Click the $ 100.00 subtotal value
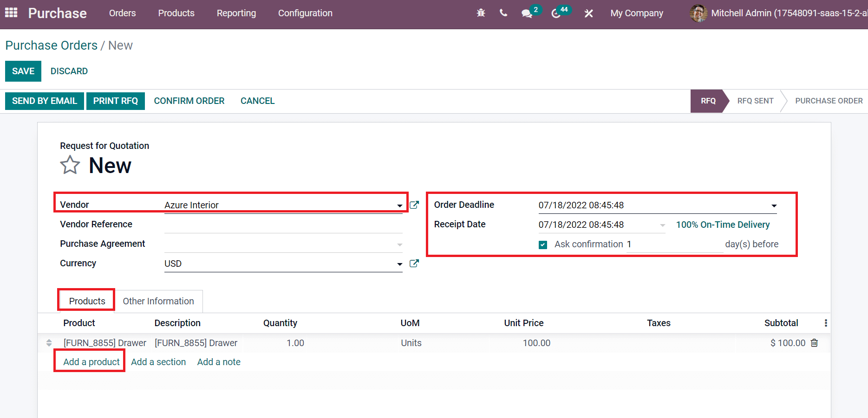The image size is (868, 418). [x=788, y=343]
